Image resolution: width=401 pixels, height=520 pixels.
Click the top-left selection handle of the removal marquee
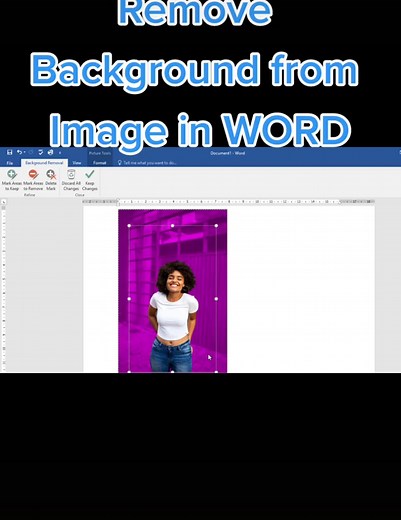click(129, 226)
